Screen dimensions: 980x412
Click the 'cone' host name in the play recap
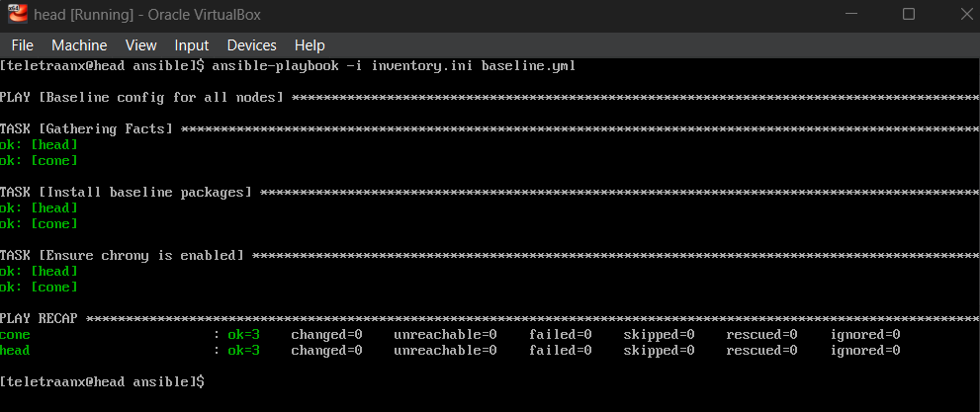click(x=16, y=334)
